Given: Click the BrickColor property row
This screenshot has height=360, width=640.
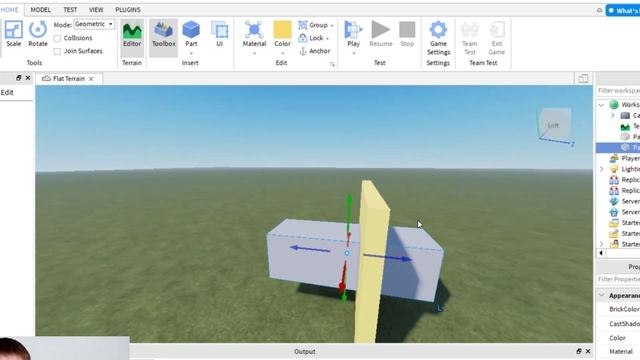Looking at the screenshot, I should (618, 309).
